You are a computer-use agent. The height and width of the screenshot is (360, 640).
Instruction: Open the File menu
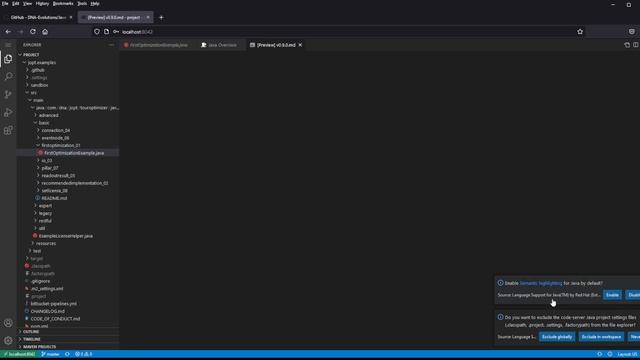[5, 4]
